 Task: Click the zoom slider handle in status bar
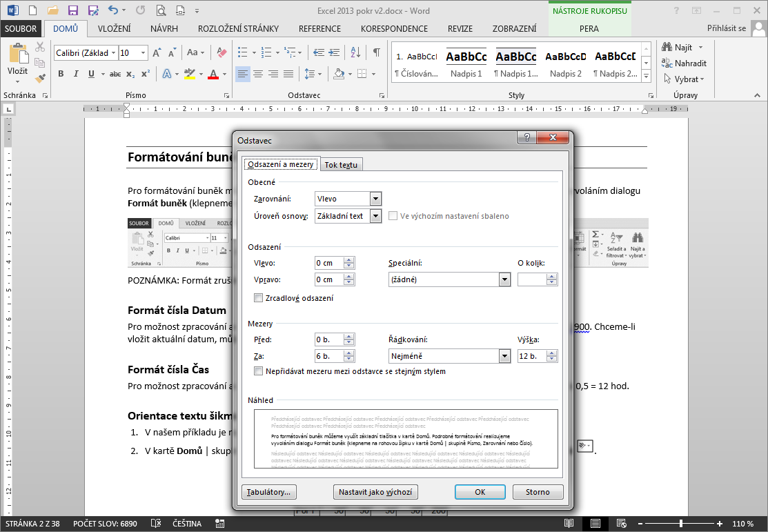pyautogui.click(x=681, y=524)
